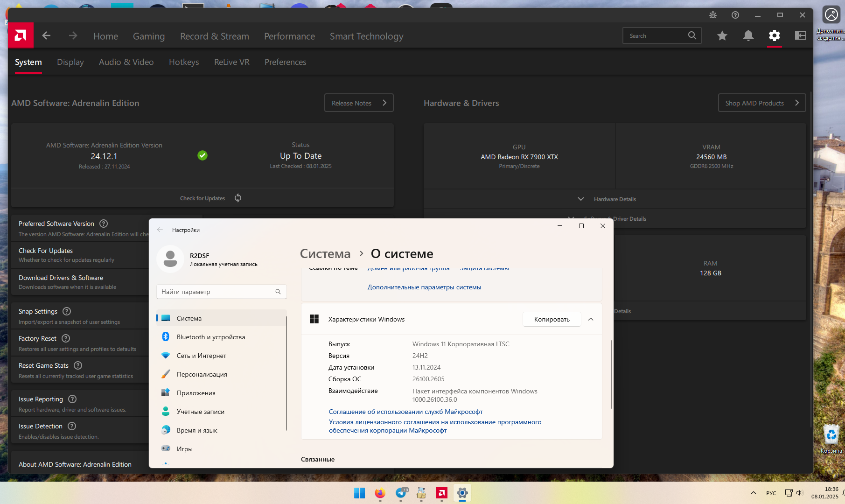
Task: Go back in the Настройки window
Action: coord(160,230)
